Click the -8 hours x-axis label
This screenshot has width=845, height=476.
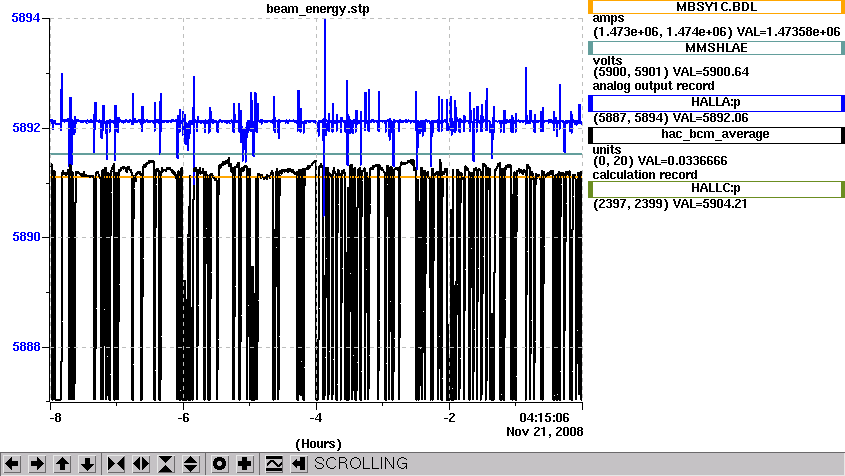[x=55, y=418]
